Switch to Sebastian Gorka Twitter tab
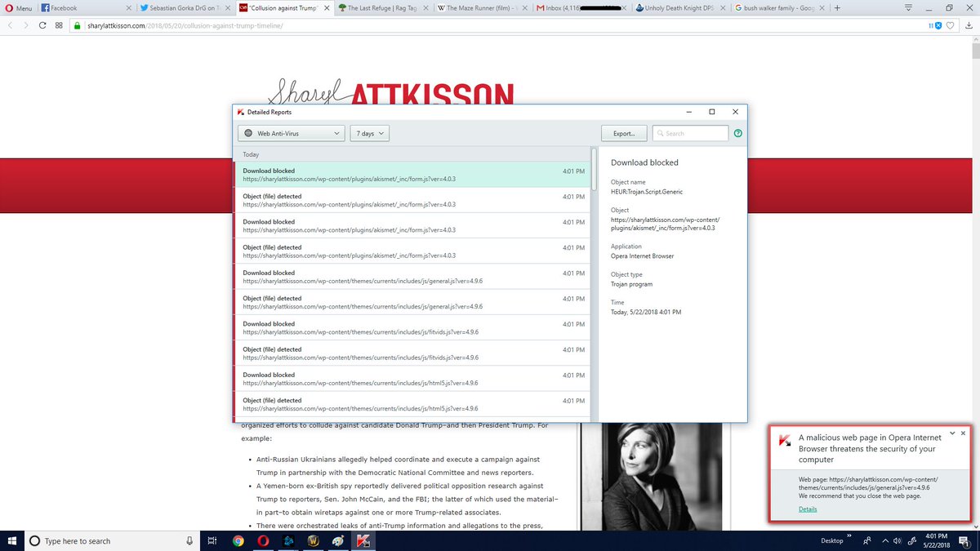980x551 pixels. [x=185, y=7]
